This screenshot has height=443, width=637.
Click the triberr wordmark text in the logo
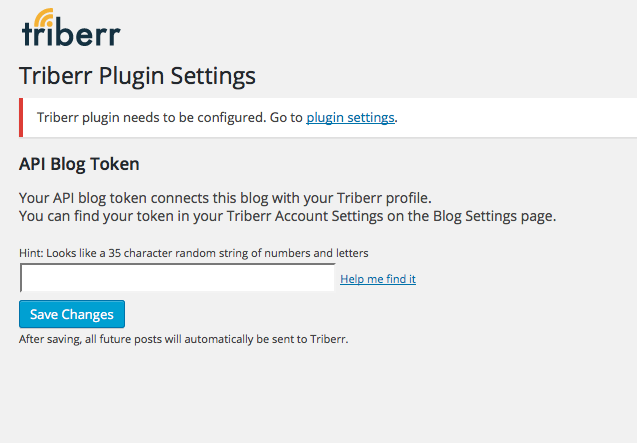tap(72, 34)
